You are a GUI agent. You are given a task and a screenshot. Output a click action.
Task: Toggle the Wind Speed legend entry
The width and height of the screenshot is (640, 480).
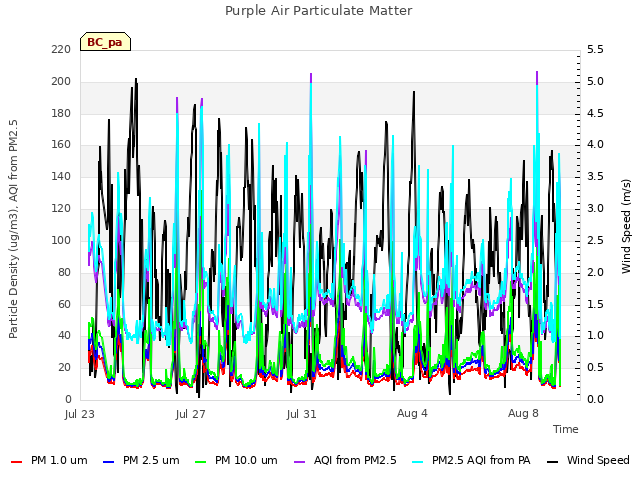(x=588, y=460)
